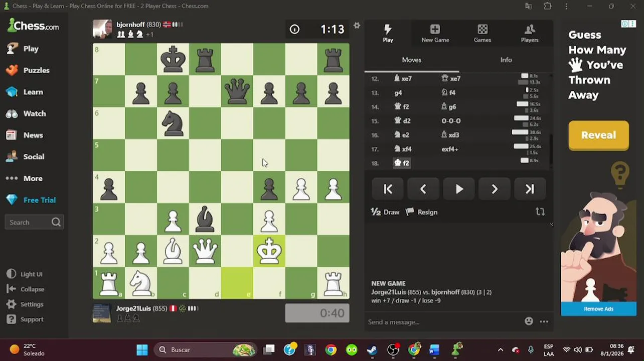644x361 pixels.
Task: Open the Jorge21Luis username link
Action: point(133,308)
